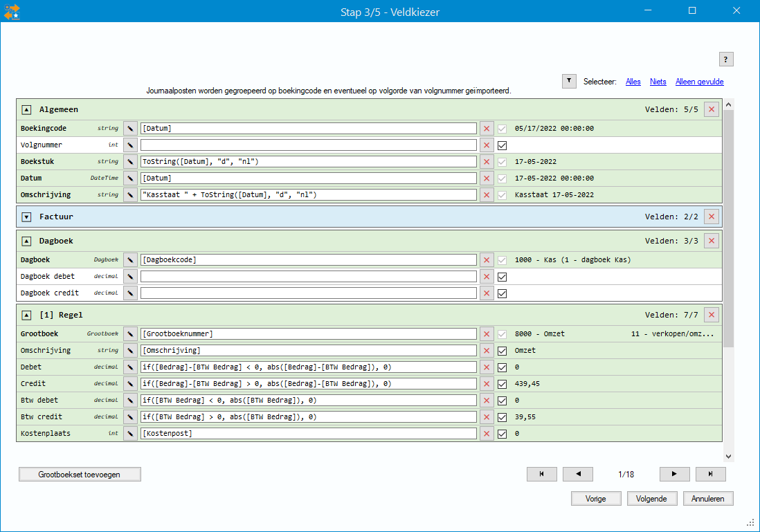The height and width of the screenshot is (532, 760).
Task: Remove the Factuur section with red X
Action: (712, 217)
